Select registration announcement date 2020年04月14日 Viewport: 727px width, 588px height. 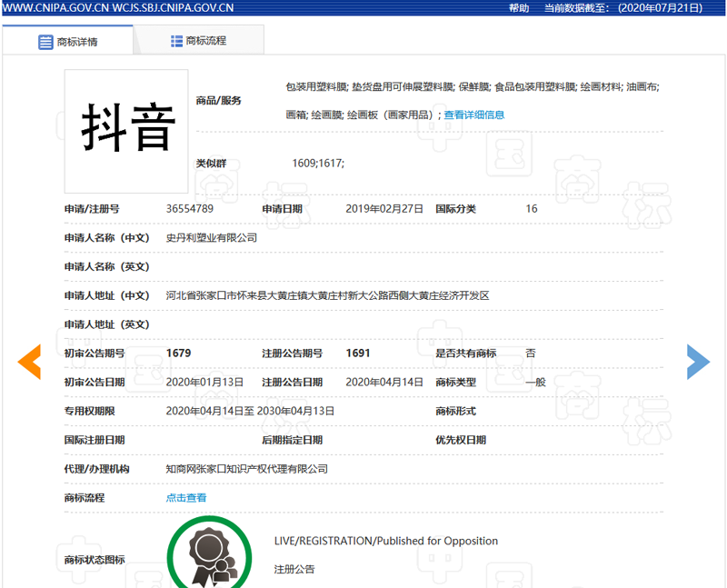[x=384, y=382]
